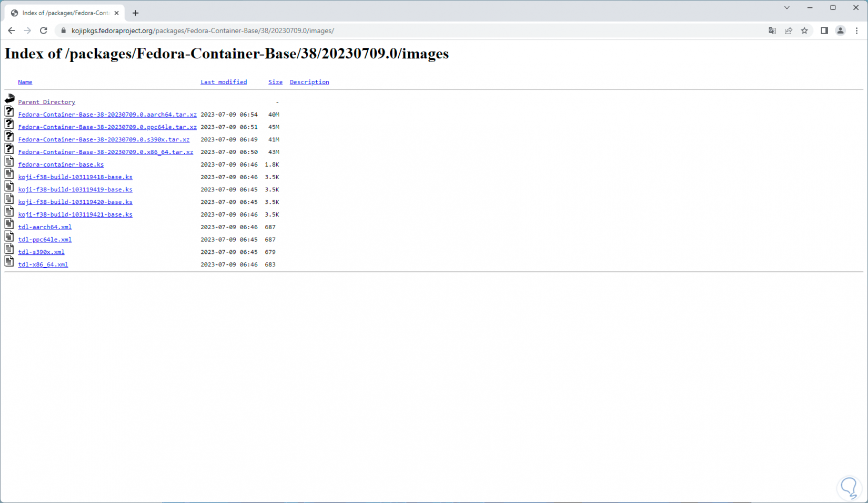868x503 pixels.
Task: Click the 1.8K size of fedora-container-base.ks
Action: (272, 165)
